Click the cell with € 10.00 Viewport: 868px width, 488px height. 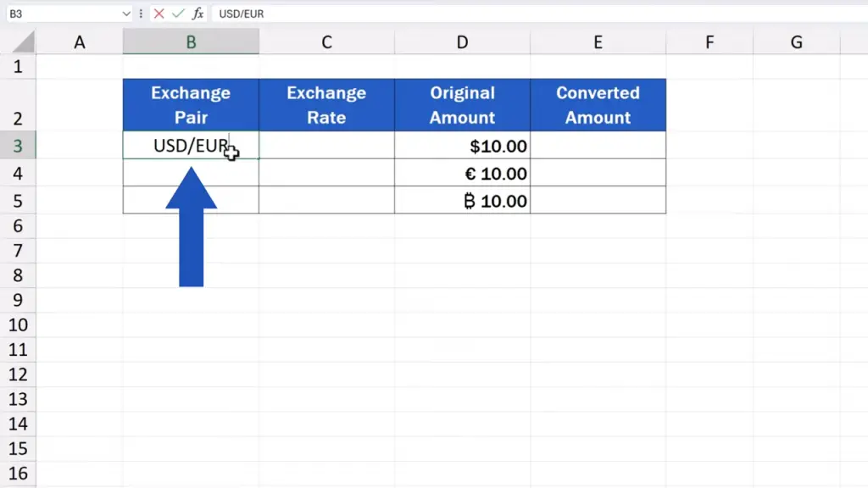462,174
